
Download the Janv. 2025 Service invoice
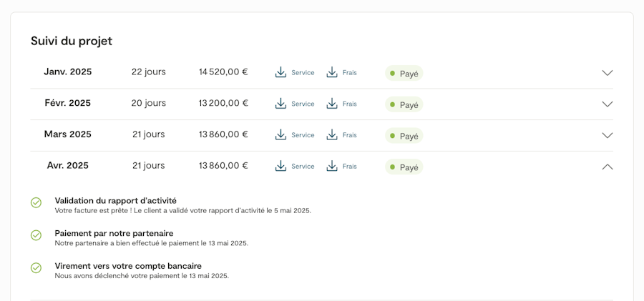pos(294,72)
